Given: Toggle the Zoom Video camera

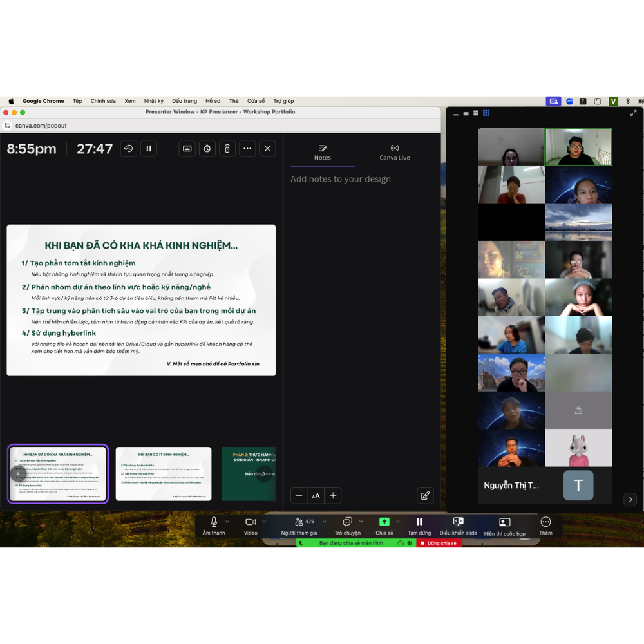Looking at the screenshot, I should click(x=251, y=526).
